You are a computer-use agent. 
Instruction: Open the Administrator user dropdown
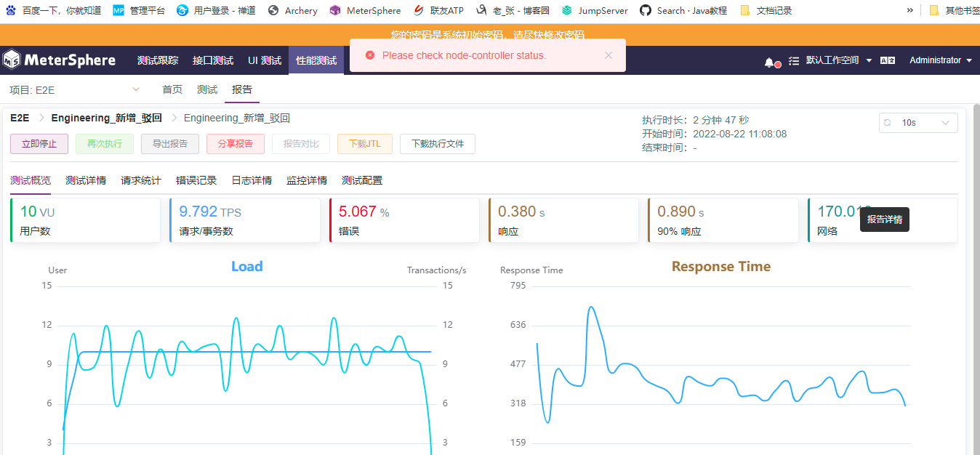click(x=941, y=60)
